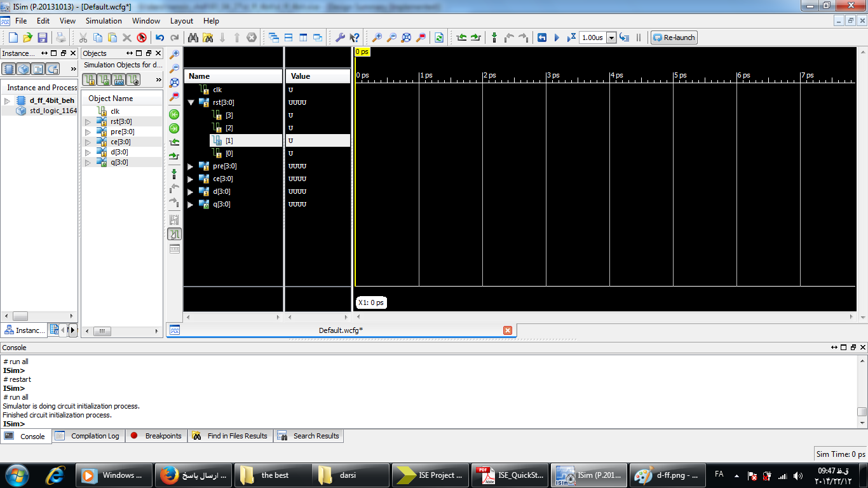Click the 0 ps yellow cursor marker

[x=362, y=52]
